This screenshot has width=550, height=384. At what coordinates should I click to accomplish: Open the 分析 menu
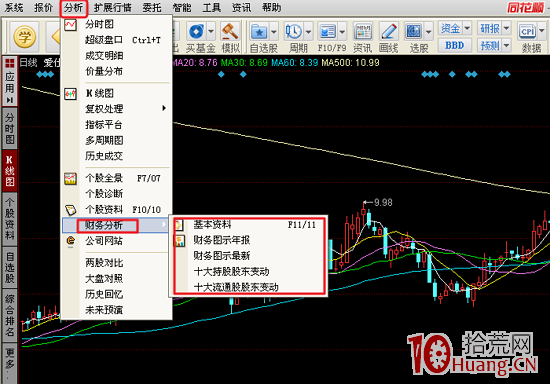point(73,8)
